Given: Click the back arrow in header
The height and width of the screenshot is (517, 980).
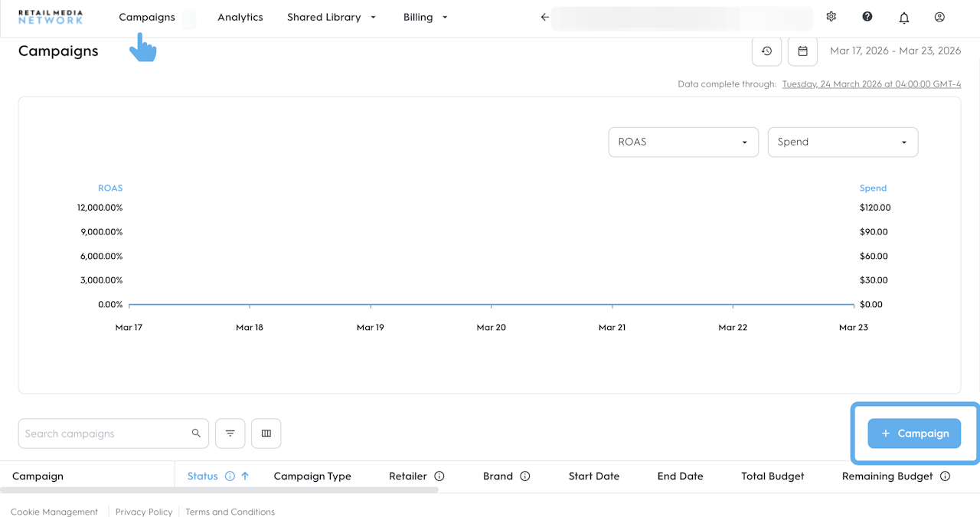Looking at the screenshot, I should point(544,17).
